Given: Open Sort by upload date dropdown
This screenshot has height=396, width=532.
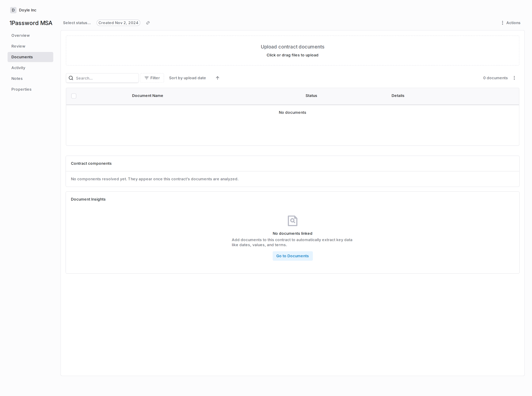Looking at the screenshot, I should [187, 78].
